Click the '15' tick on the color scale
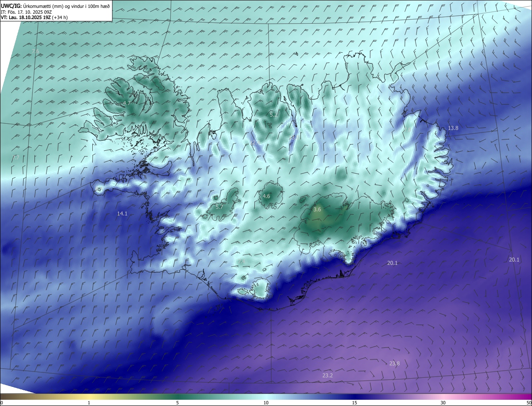Viewport: 532px width, 406px height. click(x=355, y=403)
